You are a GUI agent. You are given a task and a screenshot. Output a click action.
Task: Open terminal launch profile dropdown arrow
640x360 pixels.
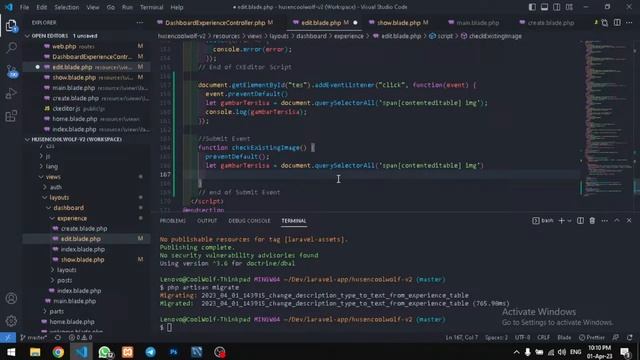pos(569,221)
